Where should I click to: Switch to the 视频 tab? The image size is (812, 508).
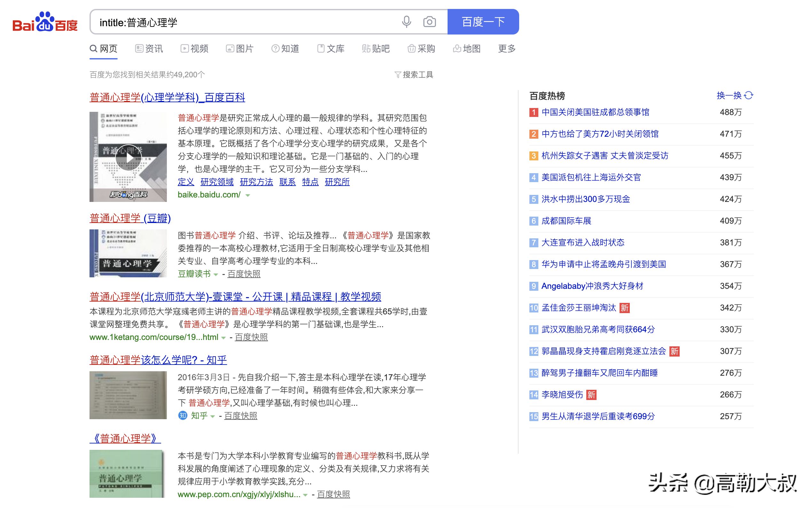(194, 49)
